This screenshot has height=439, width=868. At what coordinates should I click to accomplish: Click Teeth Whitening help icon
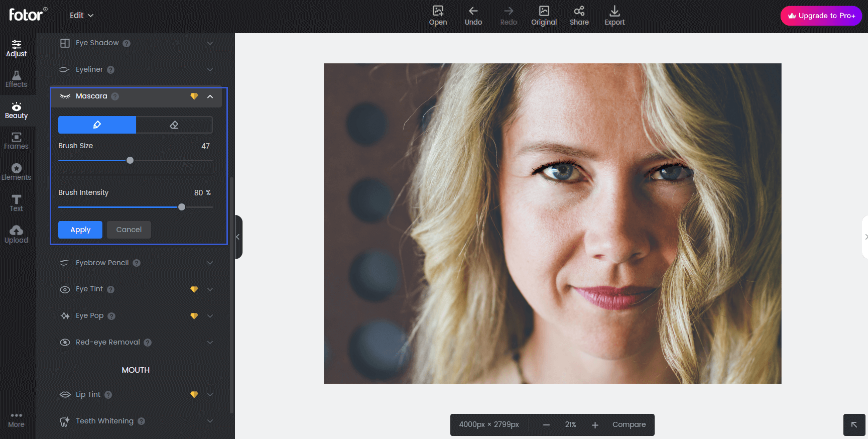pyautogui.click(x=141, y=421)
